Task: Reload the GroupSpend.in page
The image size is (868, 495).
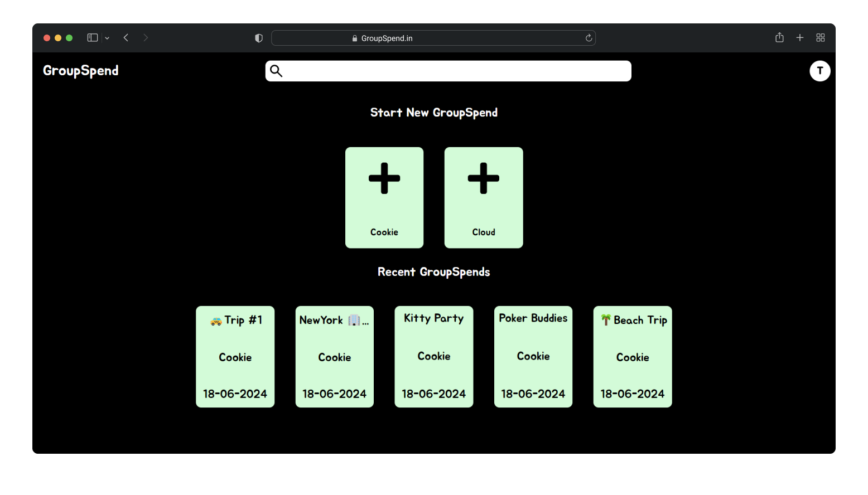Action: [588, 38]
